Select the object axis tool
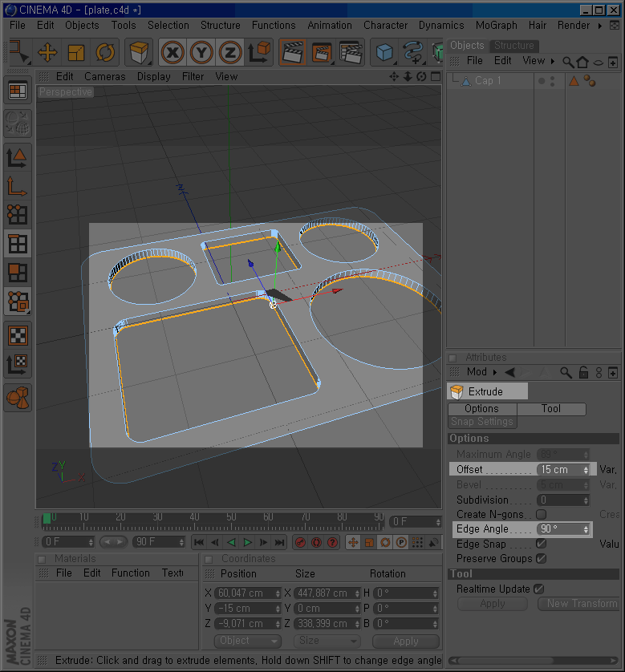 tap(17, 186)
